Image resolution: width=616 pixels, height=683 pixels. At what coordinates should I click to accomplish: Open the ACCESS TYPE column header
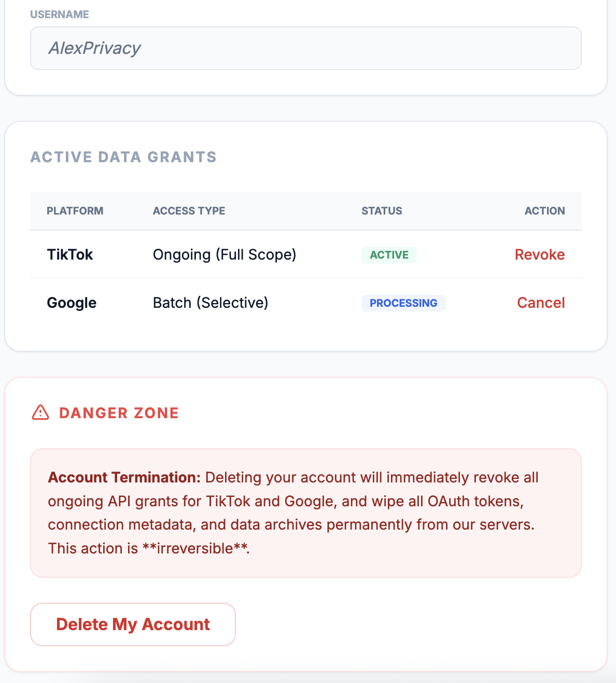(x=189, y=211)
